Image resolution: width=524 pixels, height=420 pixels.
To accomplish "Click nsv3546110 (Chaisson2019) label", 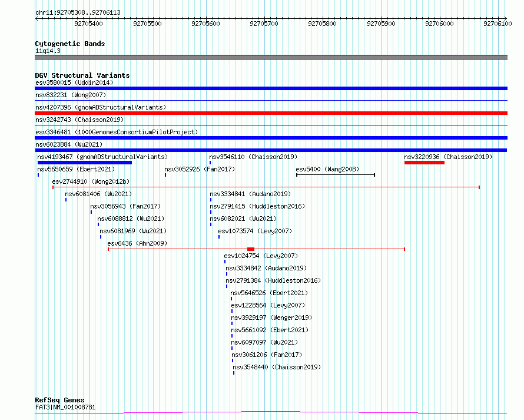I will click(253, 157).
